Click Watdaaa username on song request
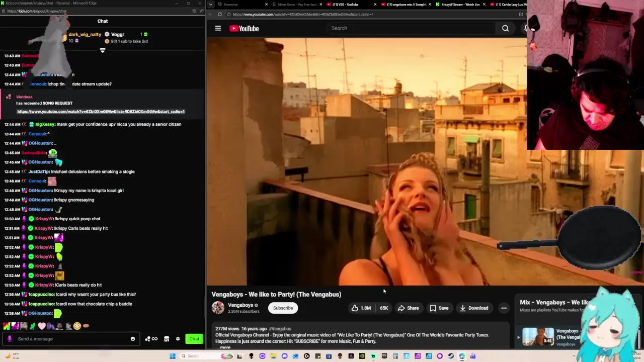The height and width of the screenshot is (362, 644). click(24, 97)
